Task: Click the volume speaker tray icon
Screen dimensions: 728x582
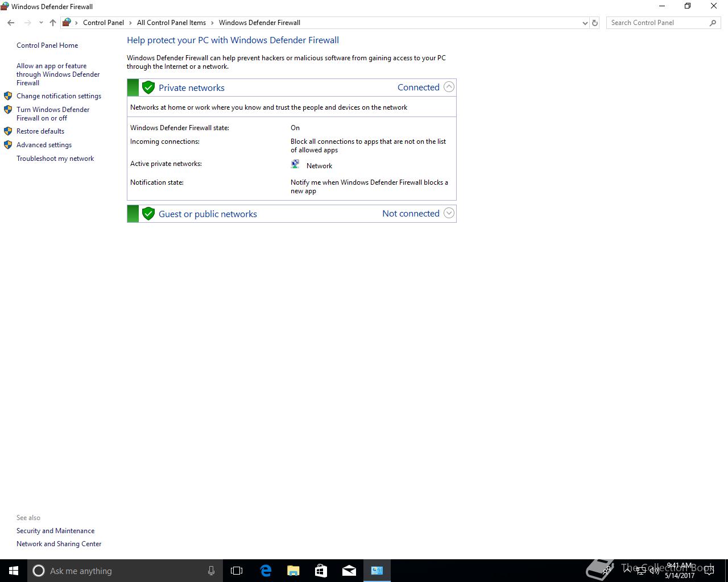Action: point(654,571)
